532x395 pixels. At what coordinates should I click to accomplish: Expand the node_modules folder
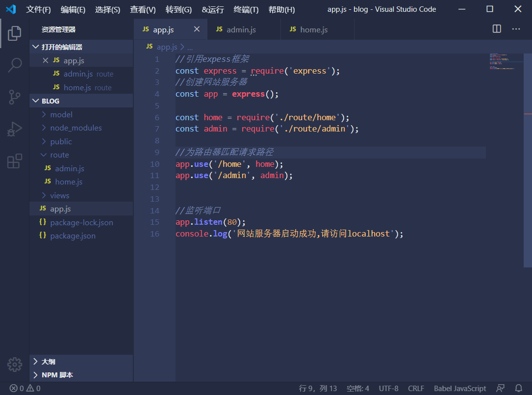point(76,128)
